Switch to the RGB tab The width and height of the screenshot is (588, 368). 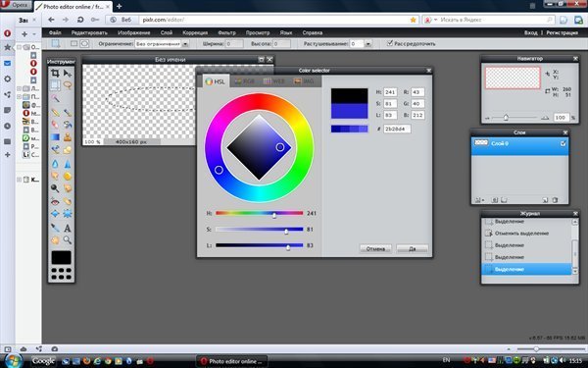(x=244, y=81)
